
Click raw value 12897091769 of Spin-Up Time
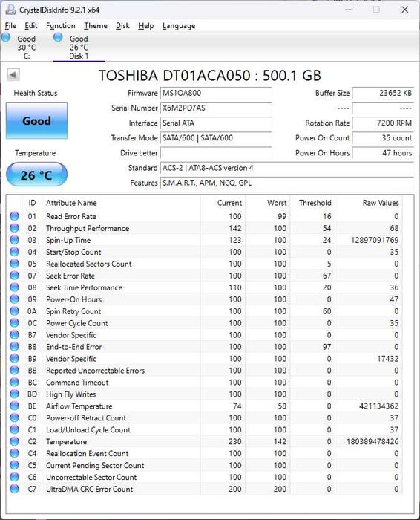375,240
